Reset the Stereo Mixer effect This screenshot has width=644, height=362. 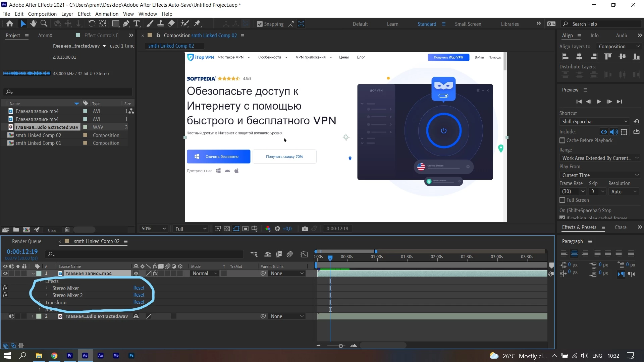(139, 288)
